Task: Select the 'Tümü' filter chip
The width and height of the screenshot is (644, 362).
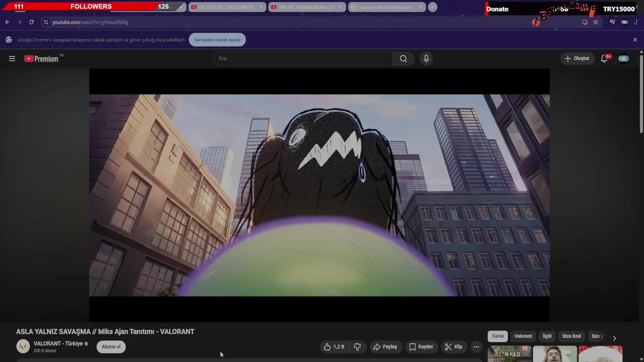Action: click(x=498, y=336)
